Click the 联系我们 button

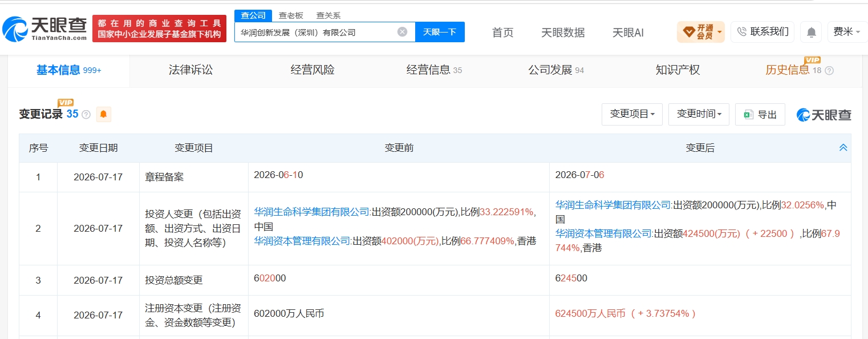(x=762, y=32)
